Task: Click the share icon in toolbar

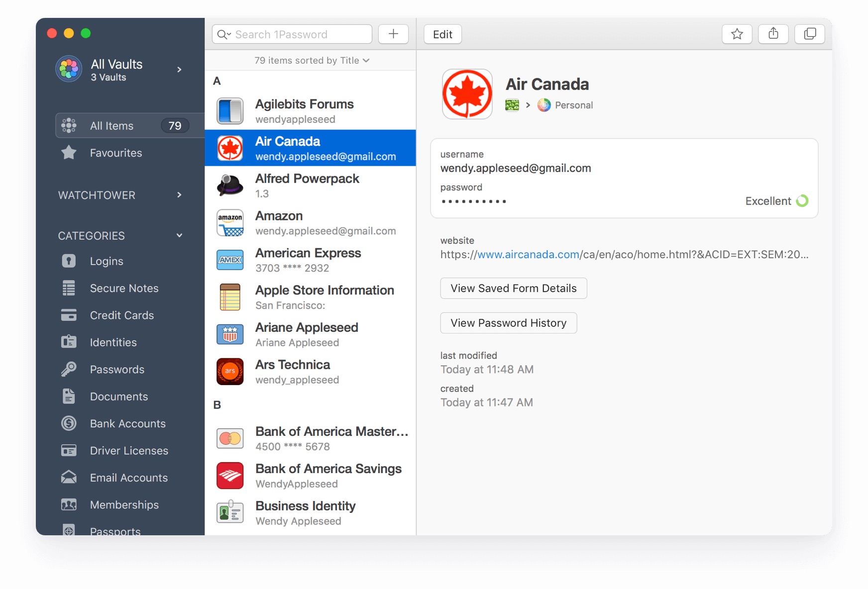Action: 773,34
